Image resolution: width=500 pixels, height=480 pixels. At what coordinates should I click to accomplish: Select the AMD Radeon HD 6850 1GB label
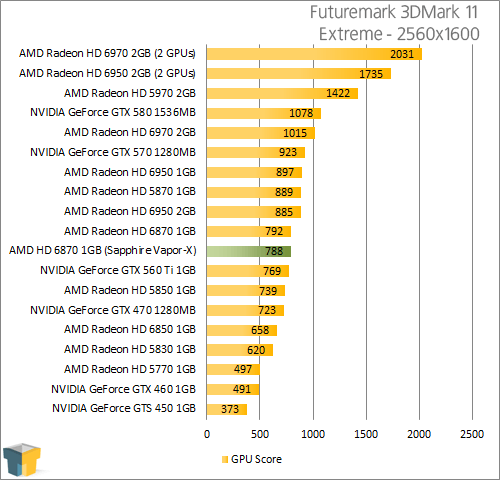(130, 329)
